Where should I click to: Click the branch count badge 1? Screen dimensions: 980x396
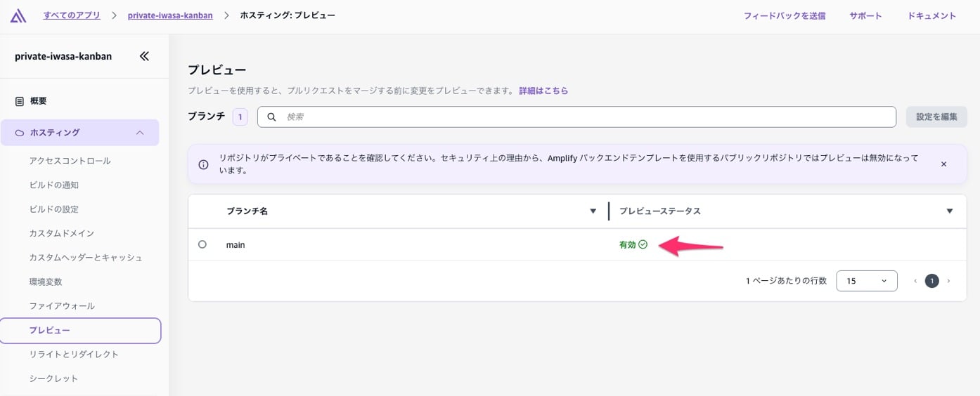tap(240, 117)
